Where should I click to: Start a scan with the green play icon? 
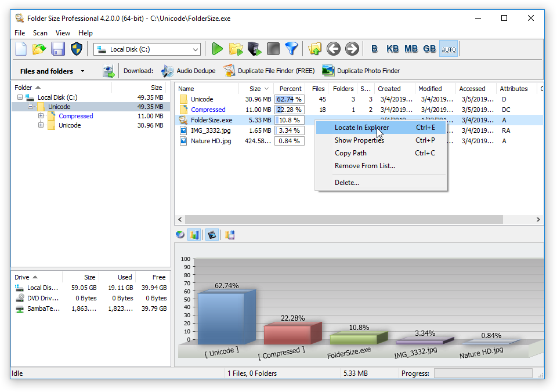click(x=217, y=49)
